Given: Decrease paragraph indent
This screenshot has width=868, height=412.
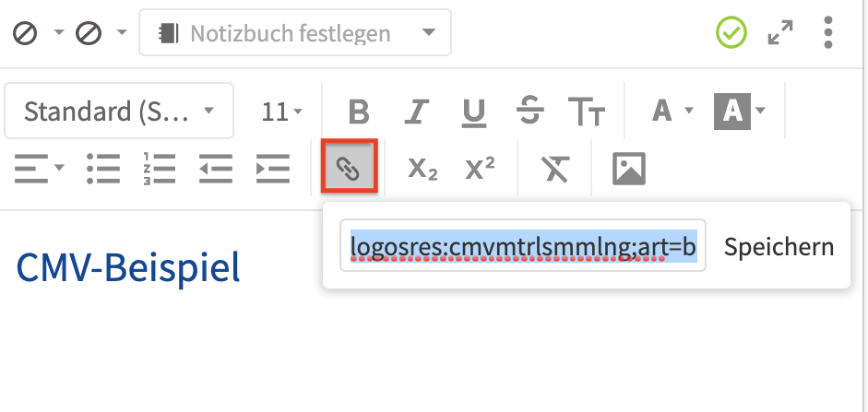Looking at the screenshot, I should point(216,168).
